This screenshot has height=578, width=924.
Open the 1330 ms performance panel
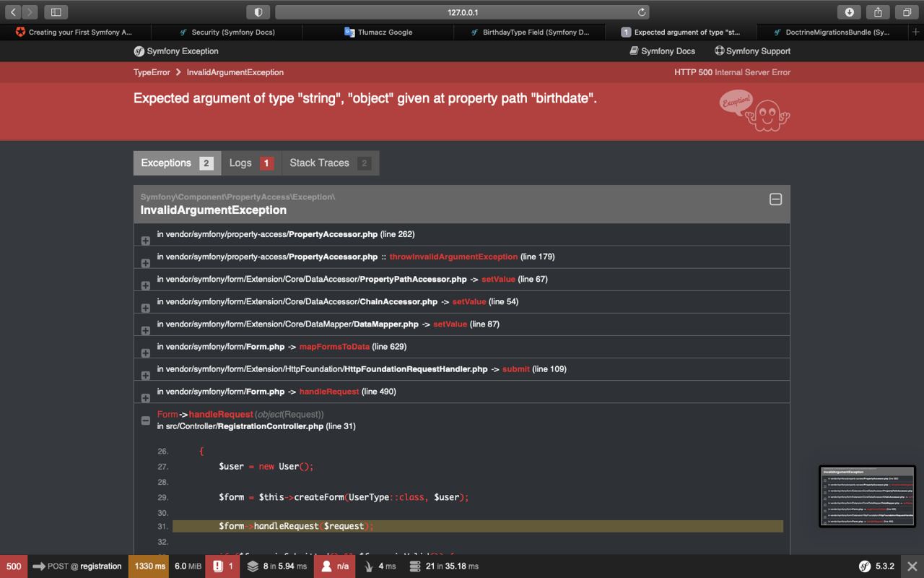[149, 566]
